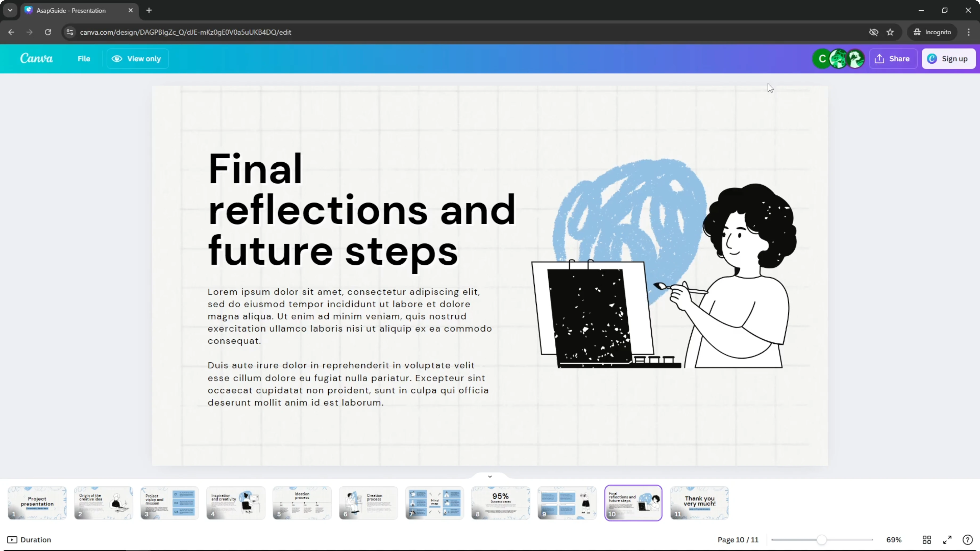
Task: Click the second collaborator avatar
Action: (839, 59)
